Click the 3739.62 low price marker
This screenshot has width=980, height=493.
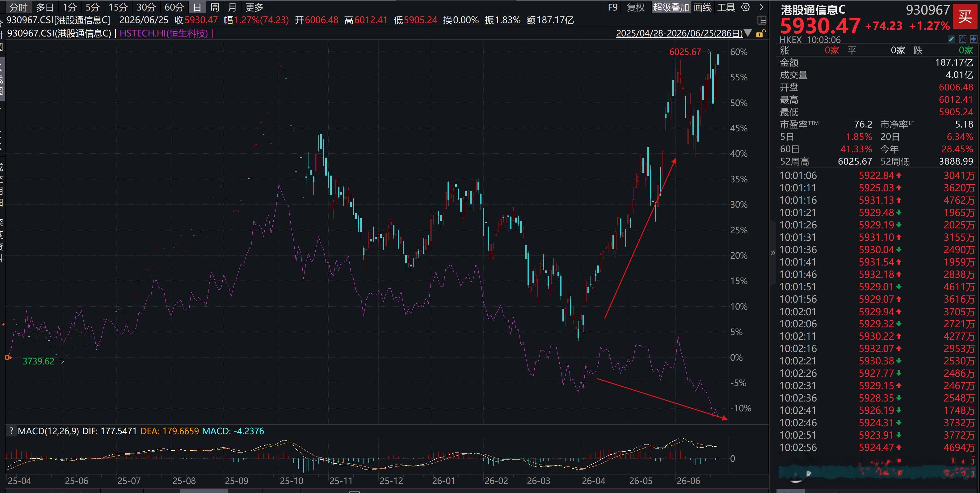[38, 361]
